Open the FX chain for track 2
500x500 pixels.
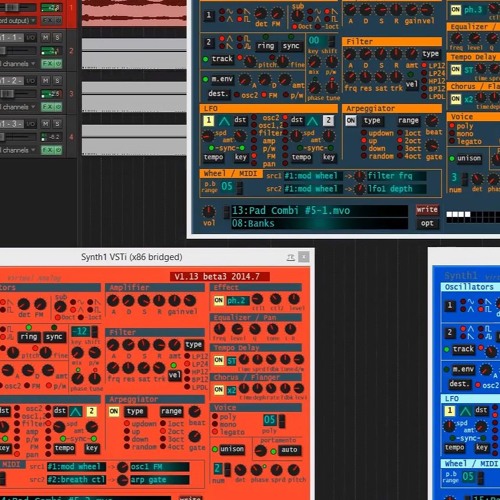(47, 63)
